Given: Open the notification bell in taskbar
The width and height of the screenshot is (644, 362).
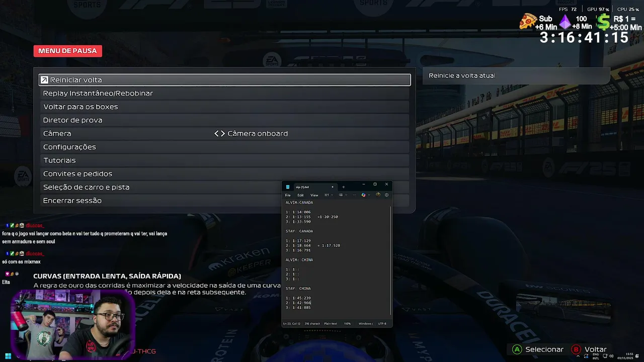Looking at the screenshot, I should [637, 356].
